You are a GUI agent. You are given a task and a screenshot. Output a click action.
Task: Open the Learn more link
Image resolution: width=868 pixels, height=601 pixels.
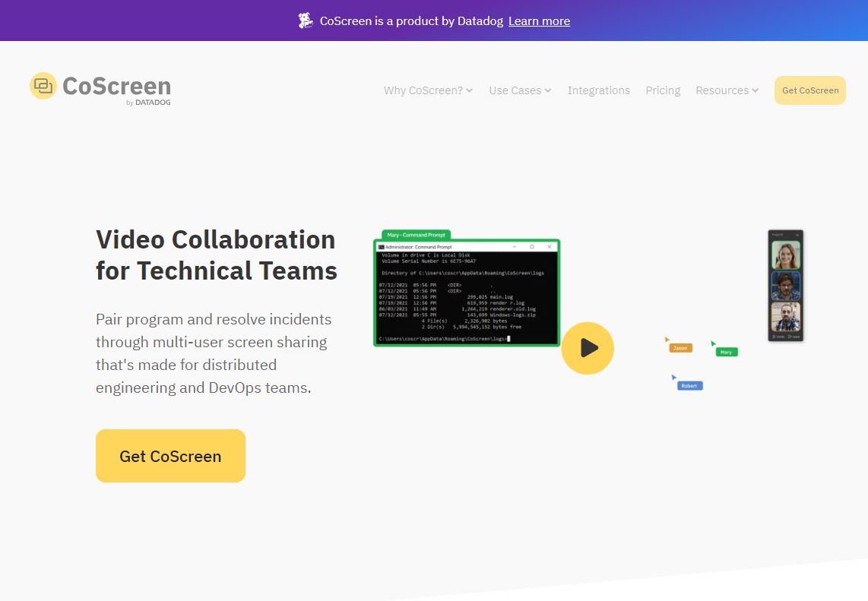[x=539, y=21]
